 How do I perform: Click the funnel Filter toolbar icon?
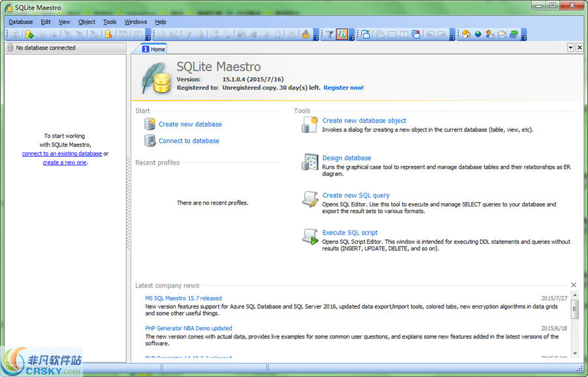tap(330, 35)
